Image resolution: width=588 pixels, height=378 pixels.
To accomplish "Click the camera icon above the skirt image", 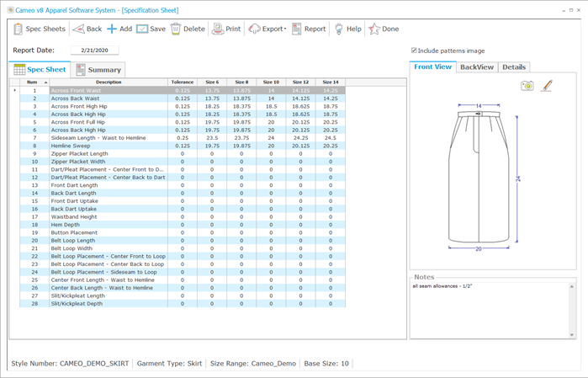I will tap(527, 86).
